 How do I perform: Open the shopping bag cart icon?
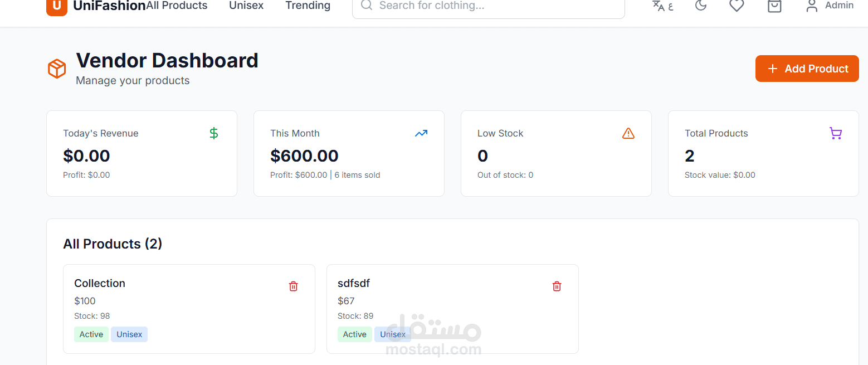(774, 6)
